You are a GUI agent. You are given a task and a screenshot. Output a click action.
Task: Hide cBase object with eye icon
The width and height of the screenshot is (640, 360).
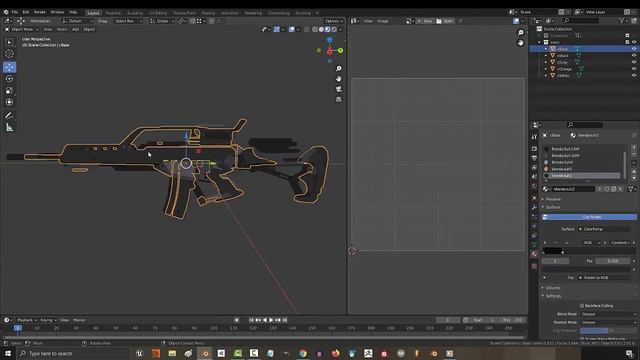(x=634, y=49)
